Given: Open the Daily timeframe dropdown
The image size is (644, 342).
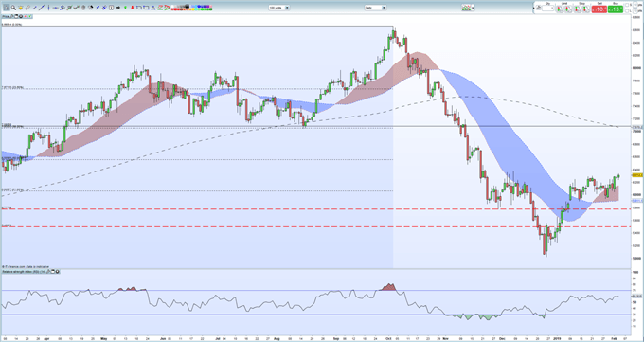Looking at the screenshot, I should pyautogui.click(x=375, y=8).
